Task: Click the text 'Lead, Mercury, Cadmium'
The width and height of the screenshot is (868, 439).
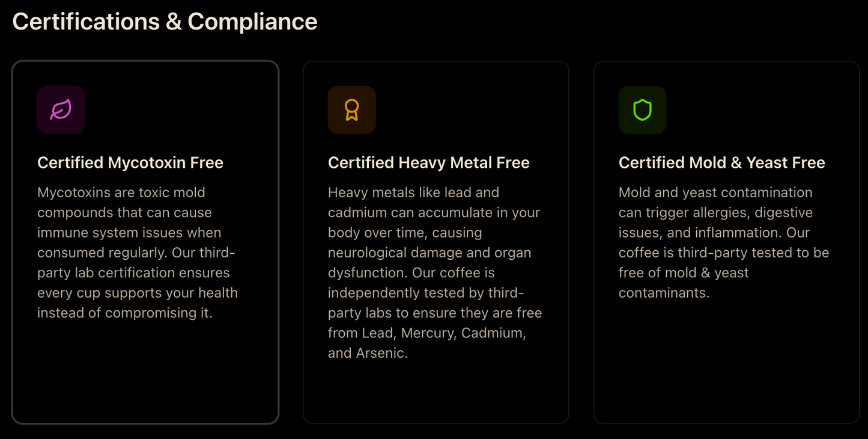Action: pos(444,333)
